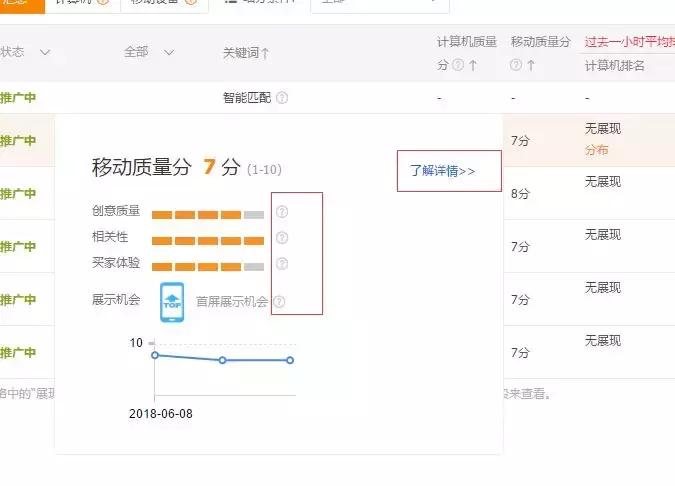Screen dimensions: 675x486
Task: Select the middle data point on score chart
Action: (x=223, y=360)
